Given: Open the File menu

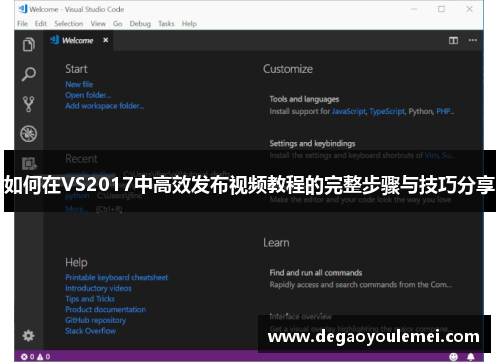Looking at the screenshot, I should tap(22, 24).
